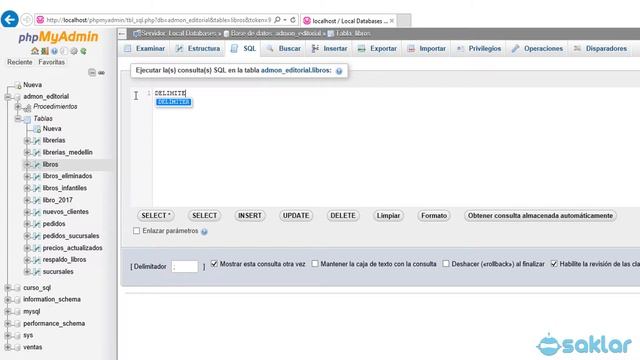Viewport: 640px width, 360px height.
Task: Open the Disparadores tab
Action: (x=600, y=49)
